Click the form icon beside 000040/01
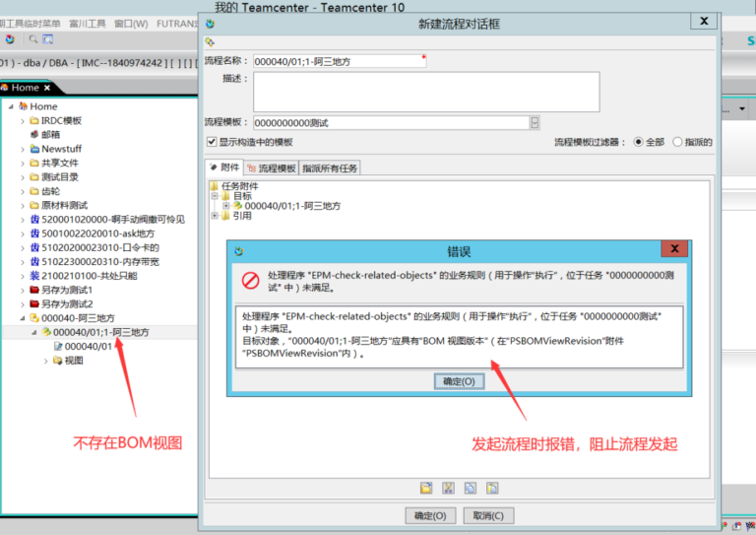Screen dimensions: 756x535 point(58,346)
